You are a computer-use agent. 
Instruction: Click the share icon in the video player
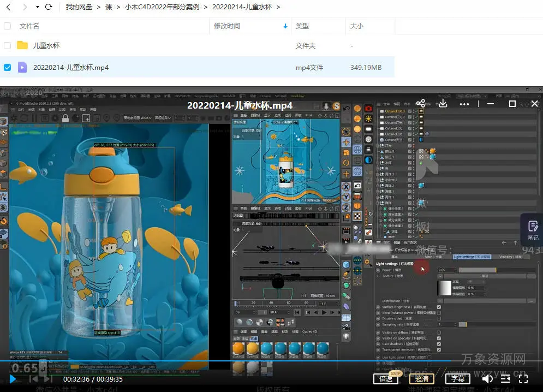(x=421, y=104)
